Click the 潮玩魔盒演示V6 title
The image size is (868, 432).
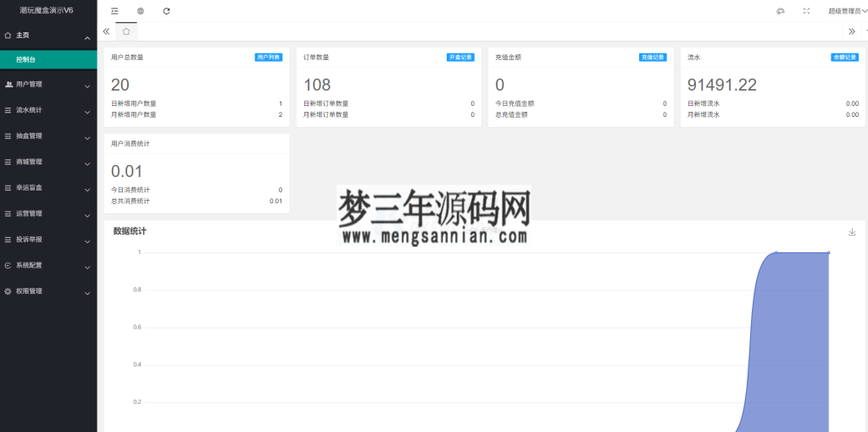[47, 10]
